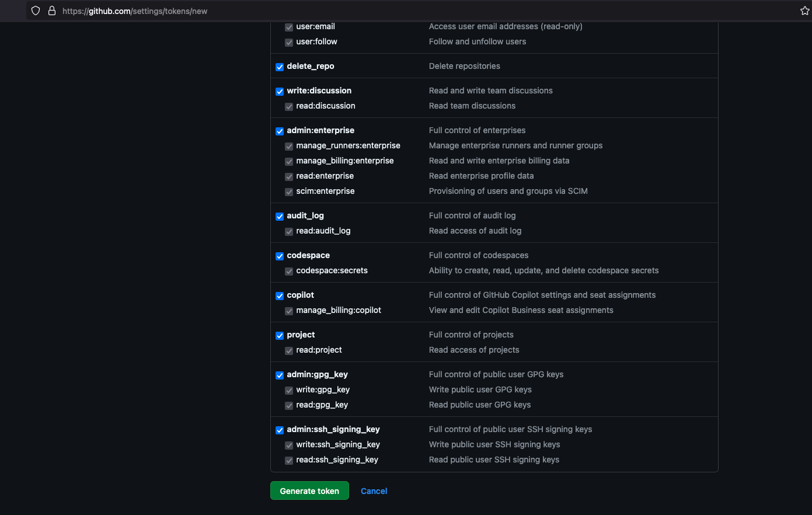812x515 pixels.
Task: Click the Cancel link
Action: tap(374, 491)
